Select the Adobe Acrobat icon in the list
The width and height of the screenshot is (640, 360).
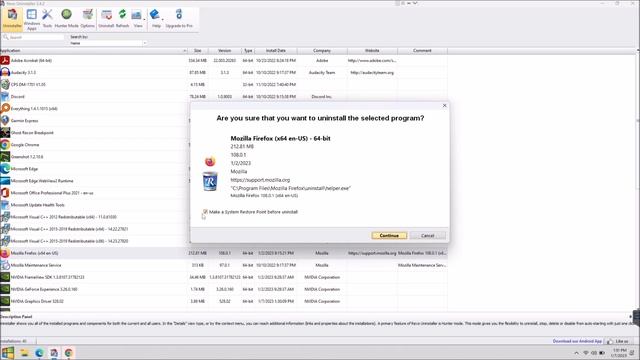coord(5,60)
